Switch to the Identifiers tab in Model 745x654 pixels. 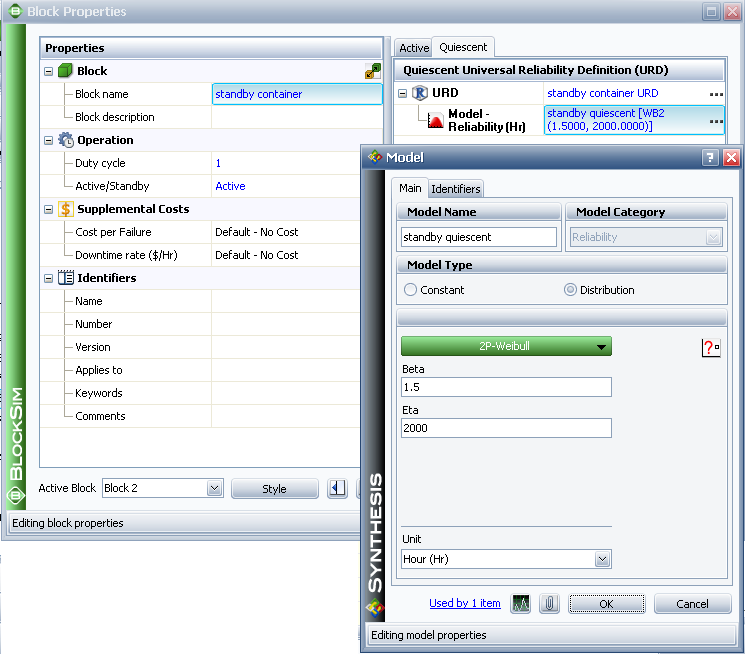coord(456,188)
